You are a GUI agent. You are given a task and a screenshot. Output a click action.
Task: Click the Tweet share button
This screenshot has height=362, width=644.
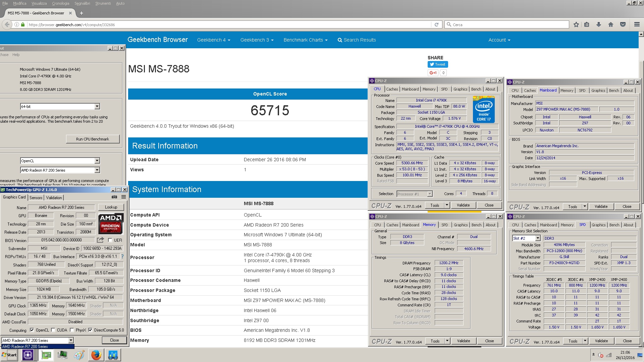point(438,64)
